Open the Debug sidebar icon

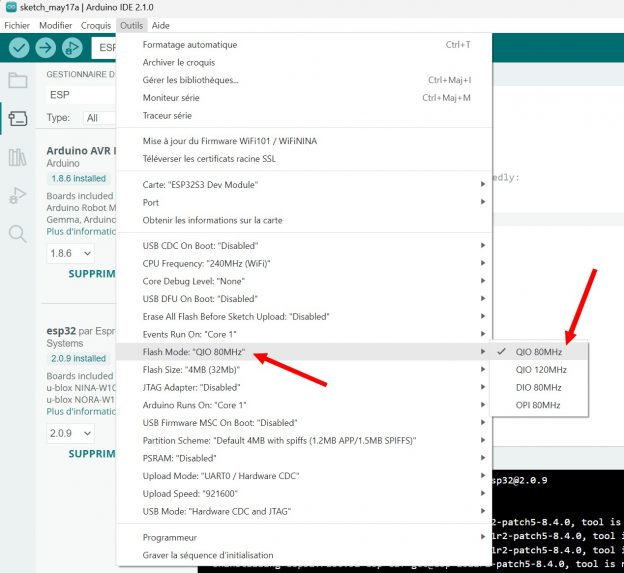[17, 195]
